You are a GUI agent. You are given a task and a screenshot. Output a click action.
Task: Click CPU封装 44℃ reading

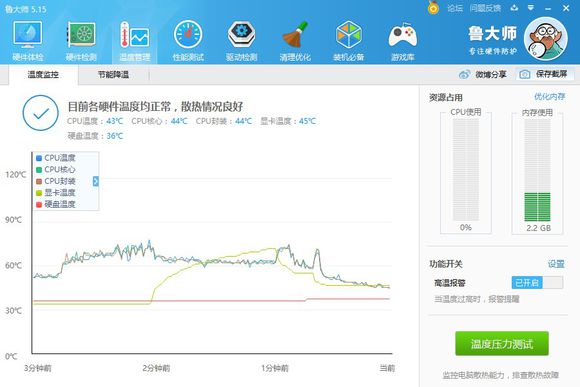pyautogui.click(x=224, y=121)
